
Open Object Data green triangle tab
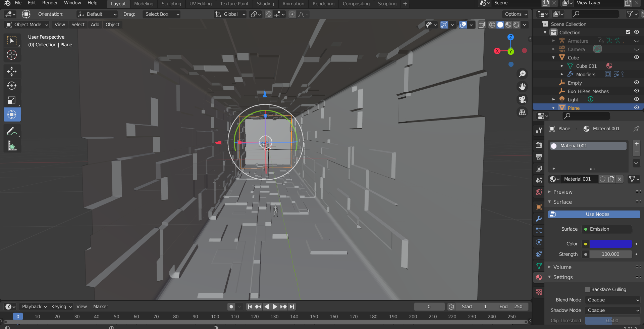[539, 266]
